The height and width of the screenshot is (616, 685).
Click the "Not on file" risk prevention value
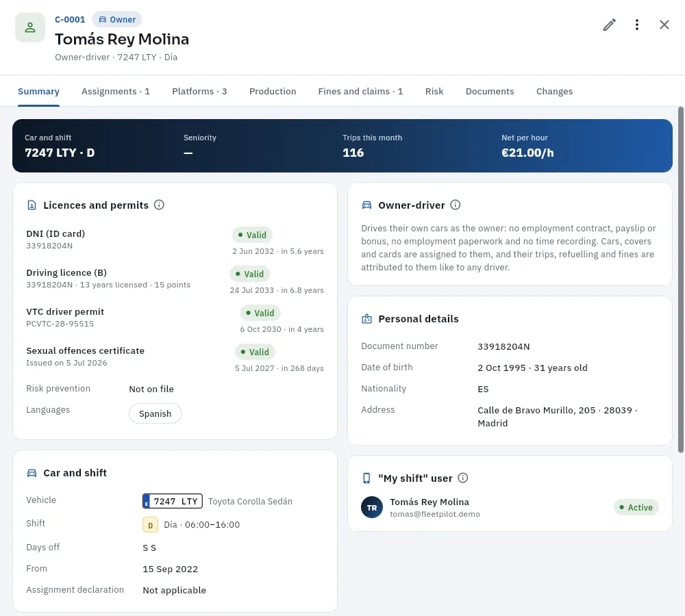tap(151, 389)
